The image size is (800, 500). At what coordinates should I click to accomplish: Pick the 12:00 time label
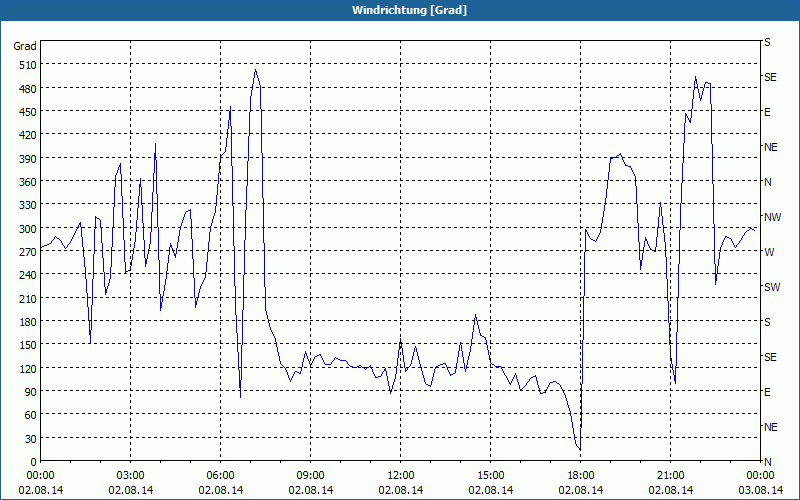tap(401, 476)
